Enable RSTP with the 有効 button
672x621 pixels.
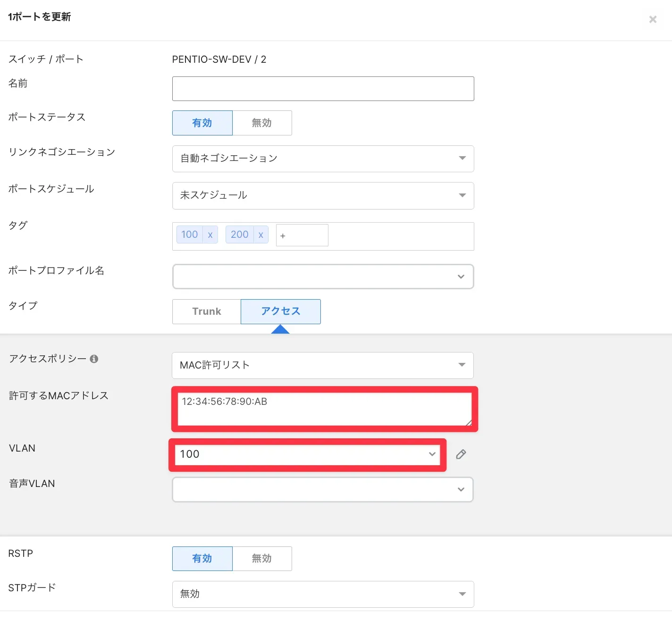[202, 559]
